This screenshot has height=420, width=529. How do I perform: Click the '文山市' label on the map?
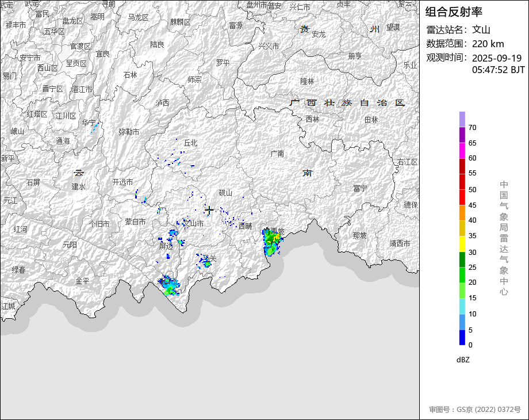pyautogui.click(x=193, y=223)
